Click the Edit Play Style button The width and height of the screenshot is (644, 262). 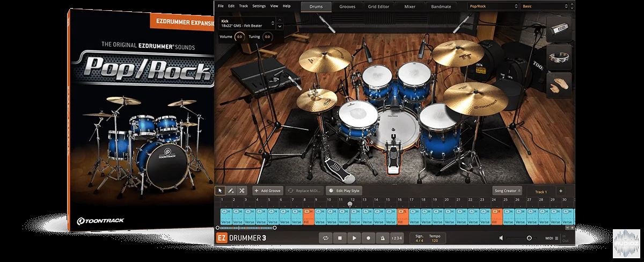pyautogui.click(x=345, y=191)
